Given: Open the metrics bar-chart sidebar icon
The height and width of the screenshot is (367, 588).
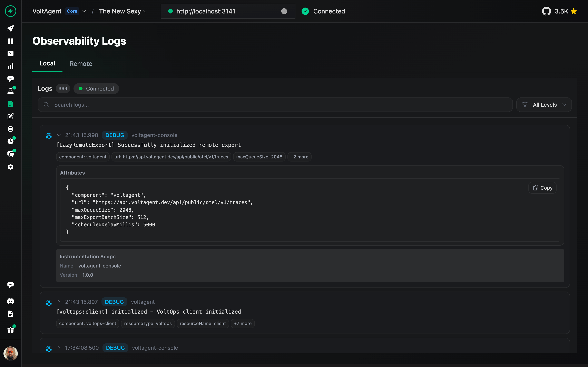Looking at the screenshot, I should (x=10, y=66).
